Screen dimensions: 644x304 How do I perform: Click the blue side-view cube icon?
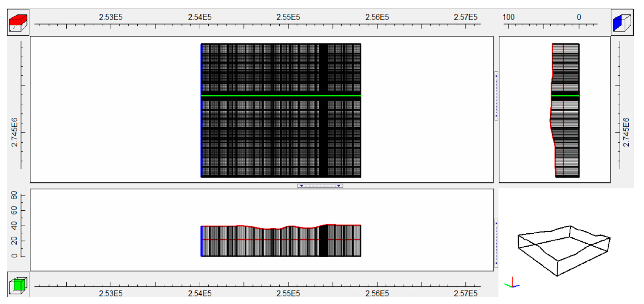click(622, 22)
